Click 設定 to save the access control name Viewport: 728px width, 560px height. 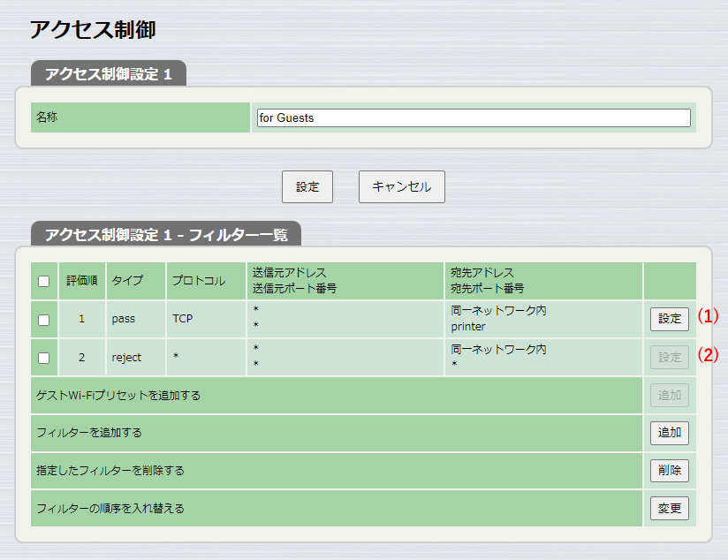(307, 186)
